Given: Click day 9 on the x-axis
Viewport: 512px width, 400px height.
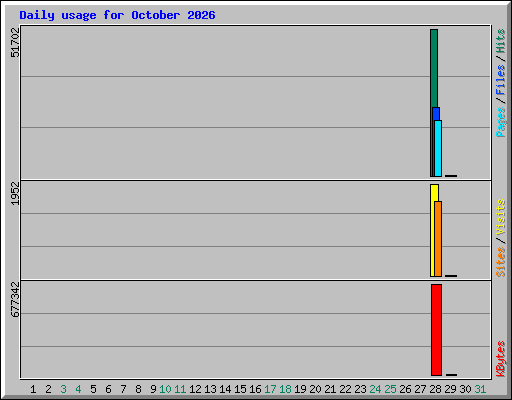Looking at the screenshot, I should tap(153, 389).
